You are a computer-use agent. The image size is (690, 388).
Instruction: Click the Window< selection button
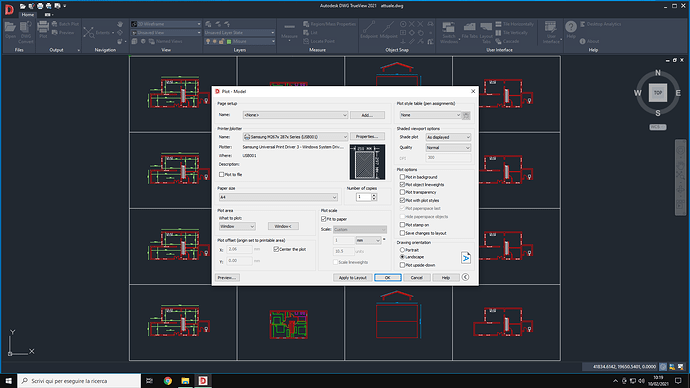[283, 226]
